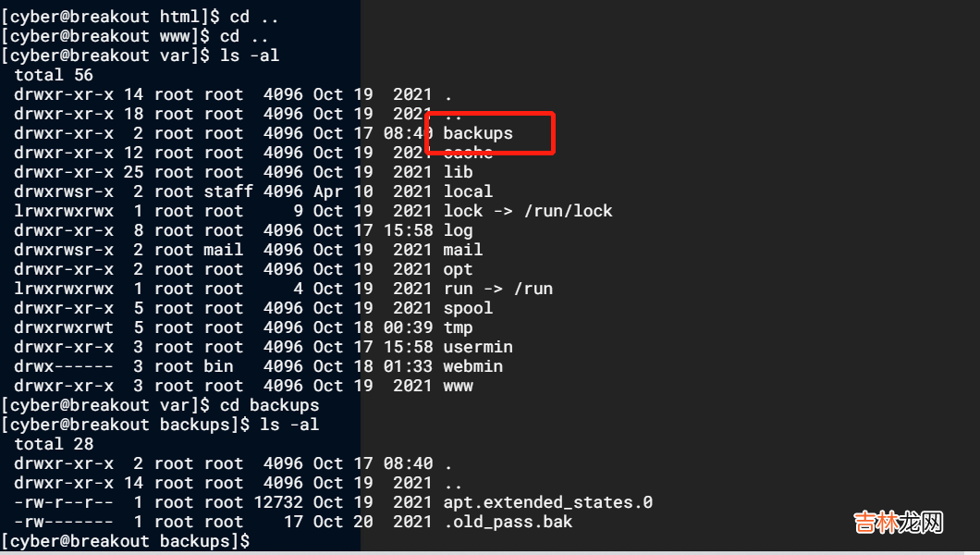Click the log directory name
This screenshot has width=980, height=555.
(x=458, y=230)
